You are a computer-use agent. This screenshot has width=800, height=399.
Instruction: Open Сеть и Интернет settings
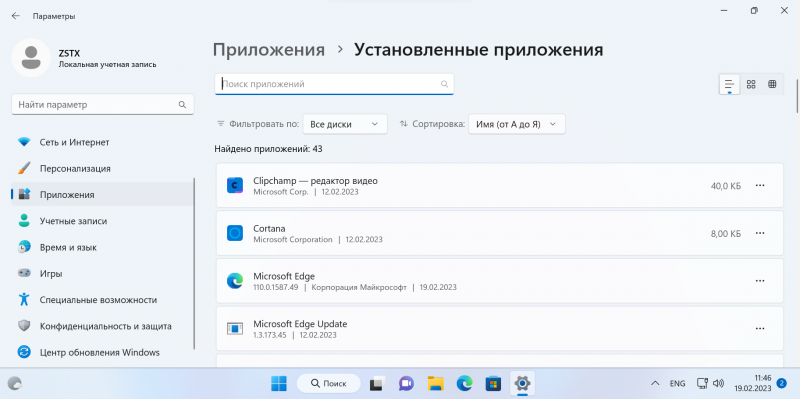(x=102, y=142)
